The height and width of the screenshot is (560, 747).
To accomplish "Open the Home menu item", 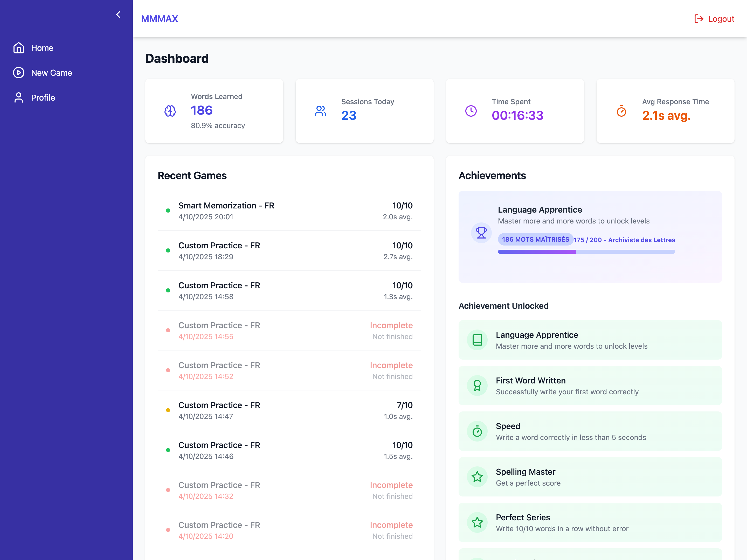I will pyautogui.click(x=42, y=48).
